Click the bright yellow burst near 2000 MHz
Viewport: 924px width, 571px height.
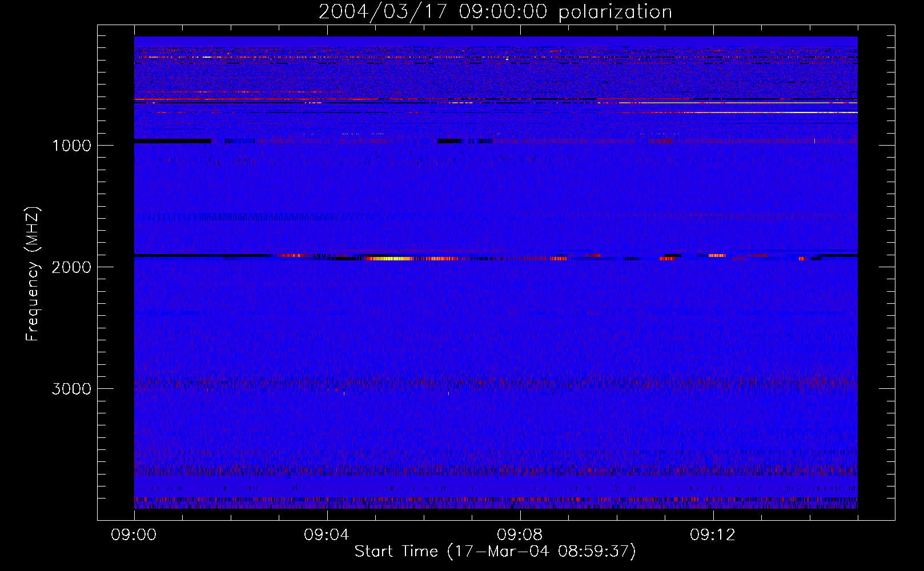coord(389,259)
